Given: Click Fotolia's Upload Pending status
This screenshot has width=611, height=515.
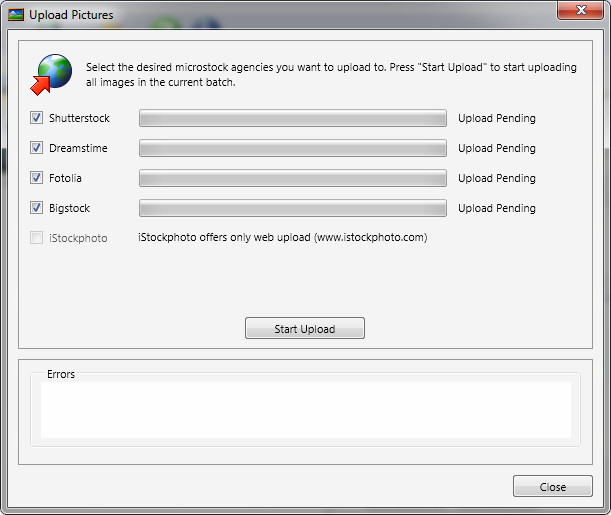Looking at the screenshot, I should click(497, 178).
